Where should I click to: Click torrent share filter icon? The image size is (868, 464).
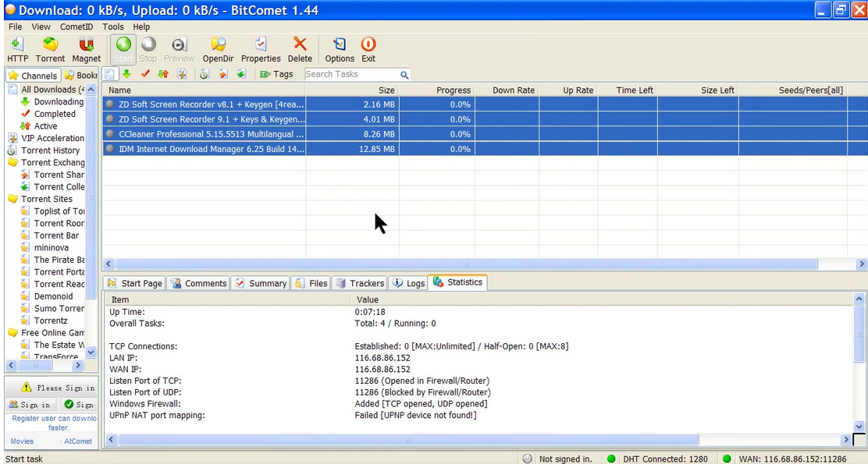point(223,74)
